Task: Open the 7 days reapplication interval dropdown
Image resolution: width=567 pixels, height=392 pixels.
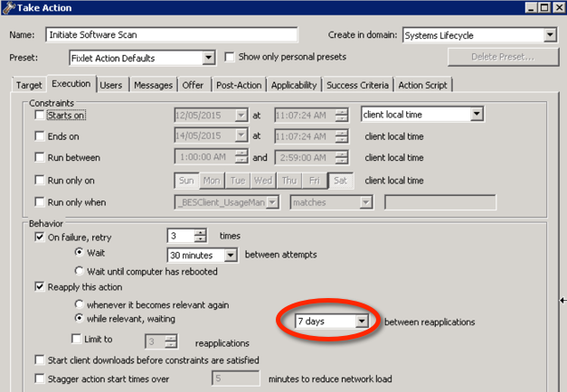Action: [361, 322]
